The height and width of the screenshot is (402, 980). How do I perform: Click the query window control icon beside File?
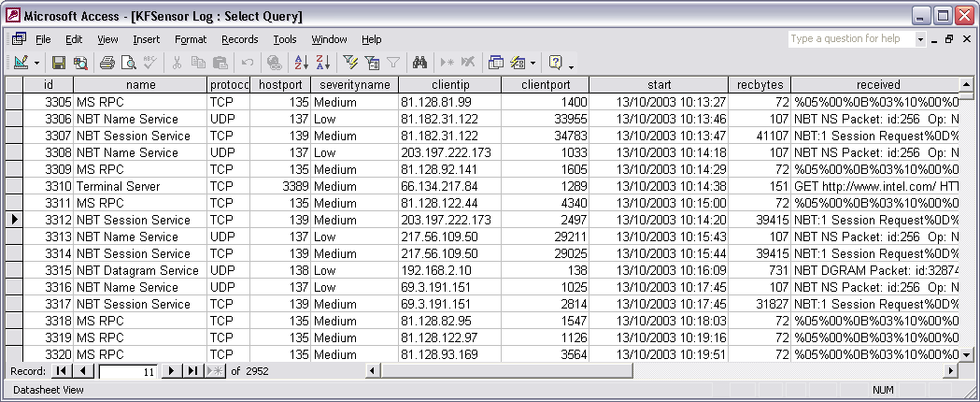coord(19,38)
